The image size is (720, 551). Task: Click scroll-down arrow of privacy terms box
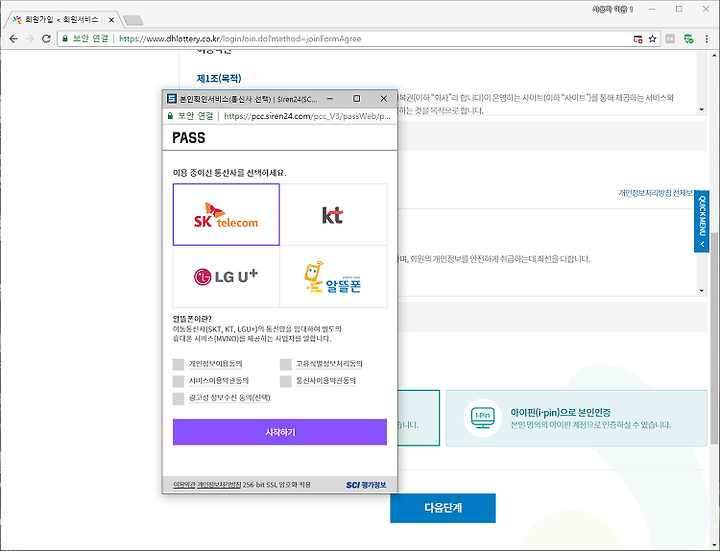click(701, 291)
